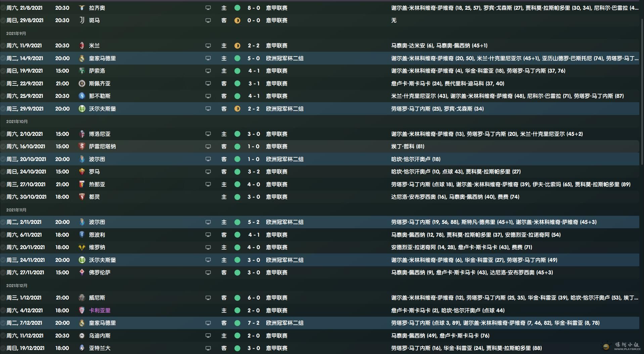
Task: Click the Fiorentina crest beside 佛罗伦萨
Action: (82, 272)
